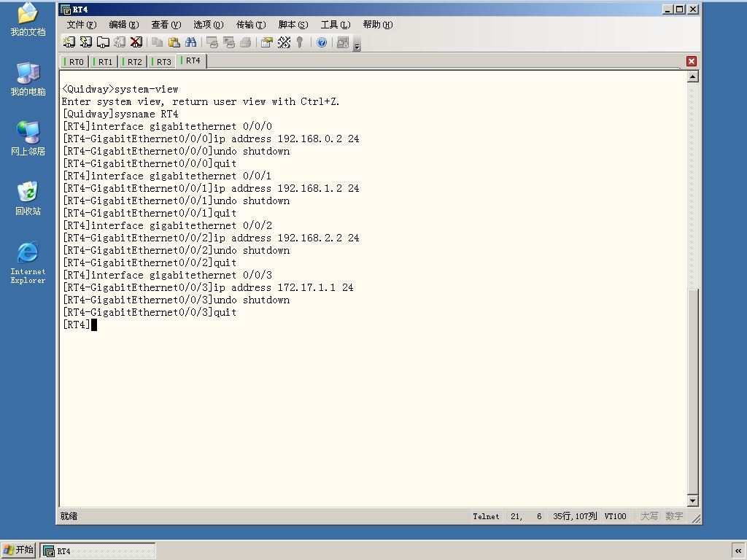Click '大写' caps indicator in status bar

(649, 516)
